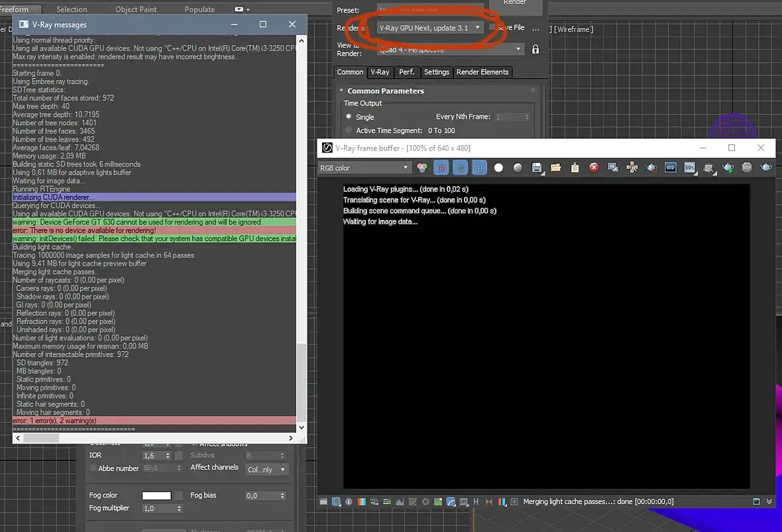This screenshot has height=532, width=782.
Task: Open the Selection ribbon tab
Action: (x=72, y=9)
